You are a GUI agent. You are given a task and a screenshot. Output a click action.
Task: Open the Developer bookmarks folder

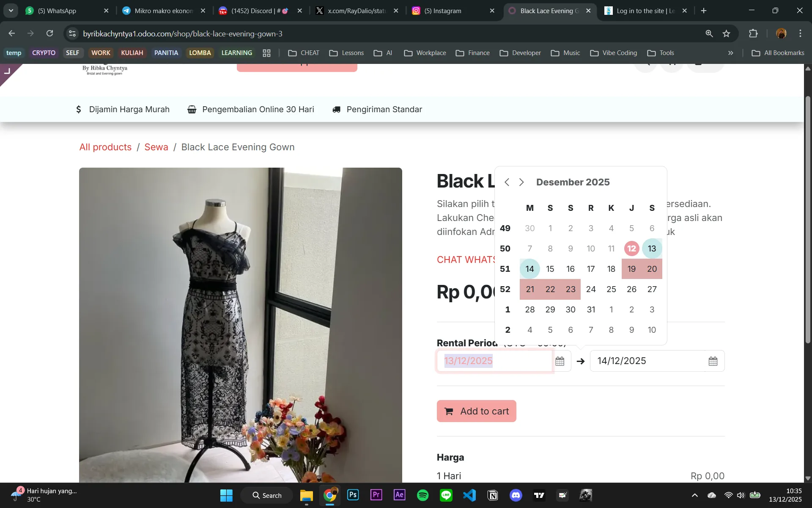click(520, 53)
